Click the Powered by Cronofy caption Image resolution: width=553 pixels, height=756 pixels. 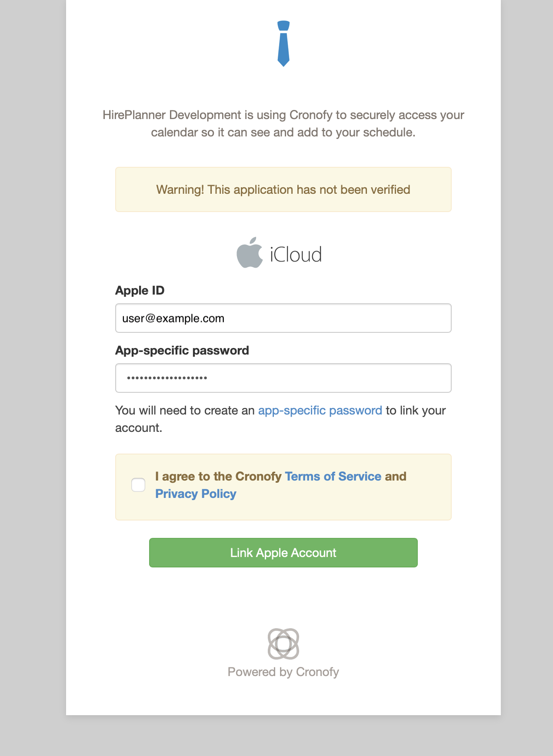tap(283, 672)
